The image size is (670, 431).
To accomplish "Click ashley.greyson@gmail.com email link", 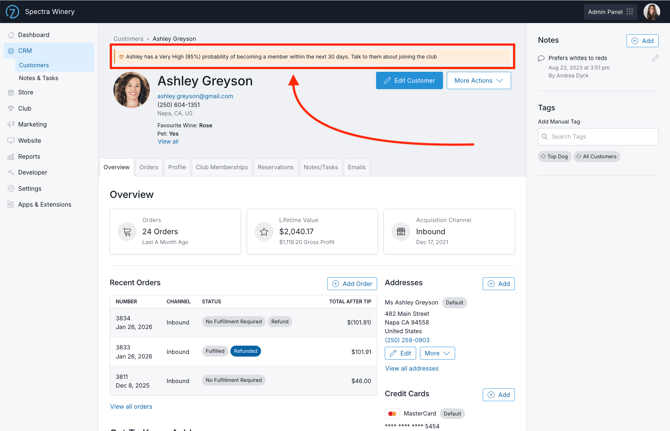I will tap(195, 96).
